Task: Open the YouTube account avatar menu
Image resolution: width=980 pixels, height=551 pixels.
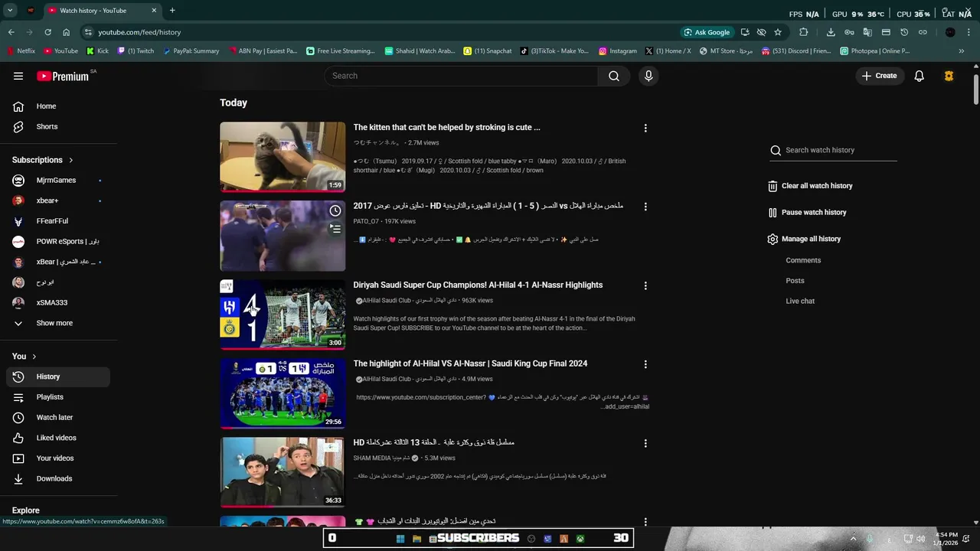Action: click(x=949, y=76)
